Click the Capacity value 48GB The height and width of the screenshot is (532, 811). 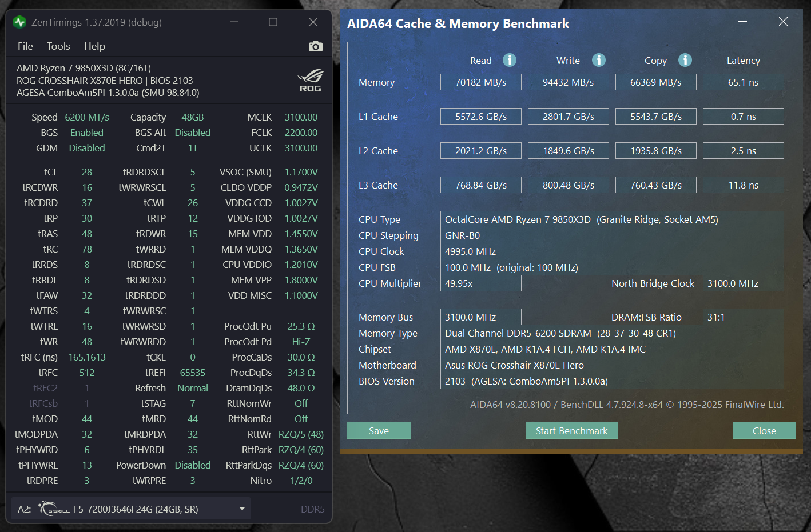click(x=193, y=117)
